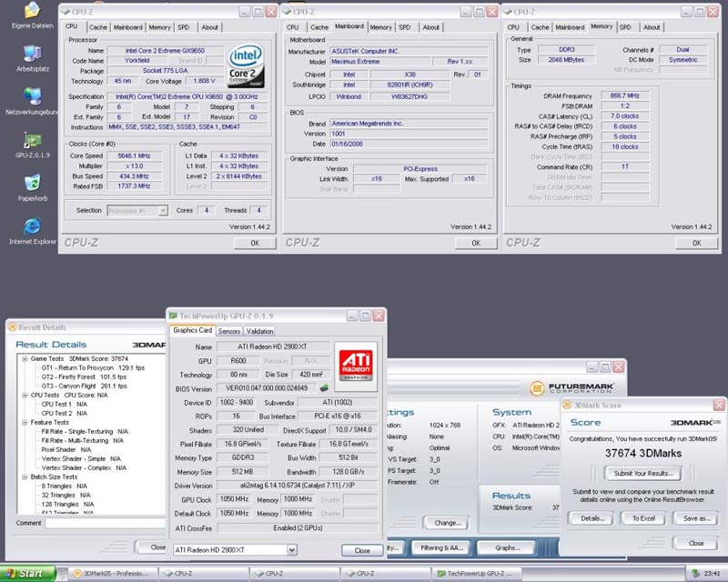This screenshot has width=728, height=582.
Task: Click OK in the CPU-Z memory timings window
Action: pyautogui.click(x=696, y=243)
